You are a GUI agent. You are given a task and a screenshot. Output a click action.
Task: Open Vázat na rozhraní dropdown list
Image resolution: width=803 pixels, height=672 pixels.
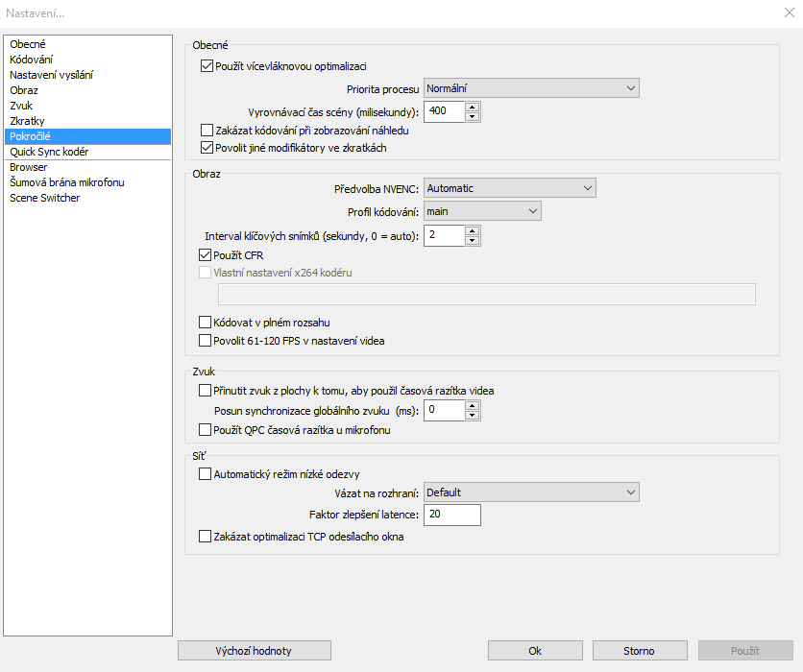pyautogui.click(x=531, y=492)
